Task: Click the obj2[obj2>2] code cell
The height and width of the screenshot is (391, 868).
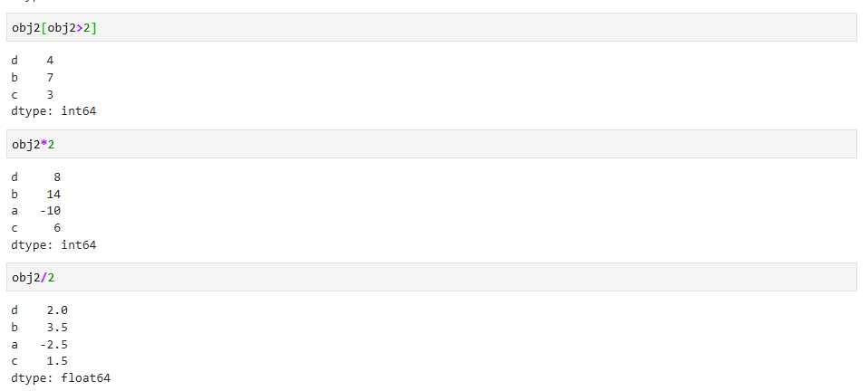Action: pos(431,28)
